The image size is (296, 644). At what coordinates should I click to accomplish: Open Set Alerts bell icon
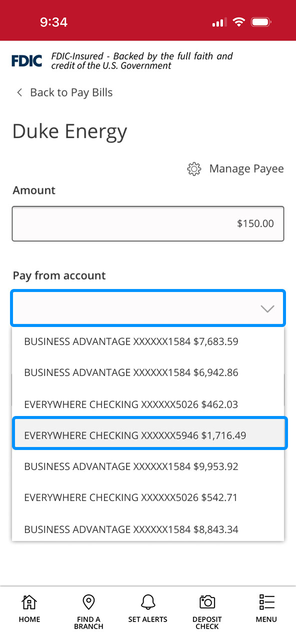[147, 602]
